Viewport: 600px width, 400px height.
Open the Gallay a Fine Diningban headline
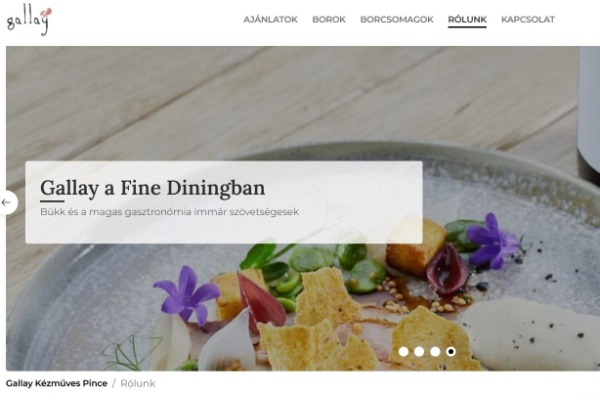click(153, 188)
